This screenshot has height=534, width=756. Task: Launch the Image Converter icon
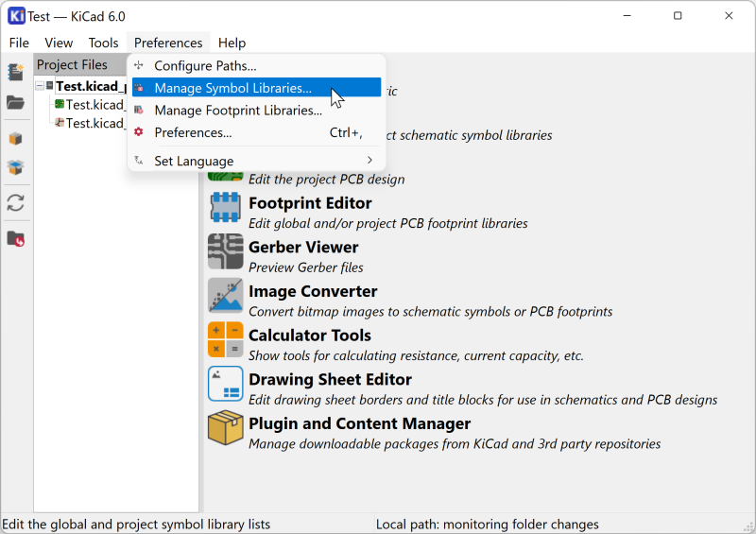tap(225, 296)
